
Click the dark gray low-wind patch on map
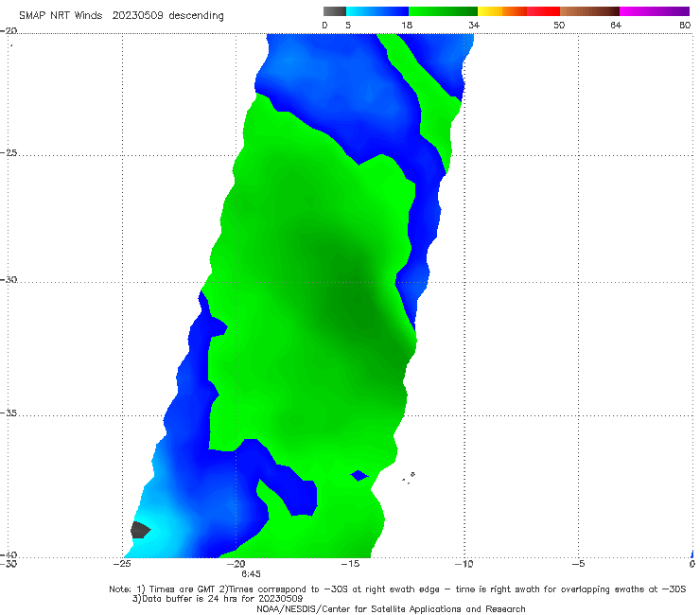click(x=140, y=530)
